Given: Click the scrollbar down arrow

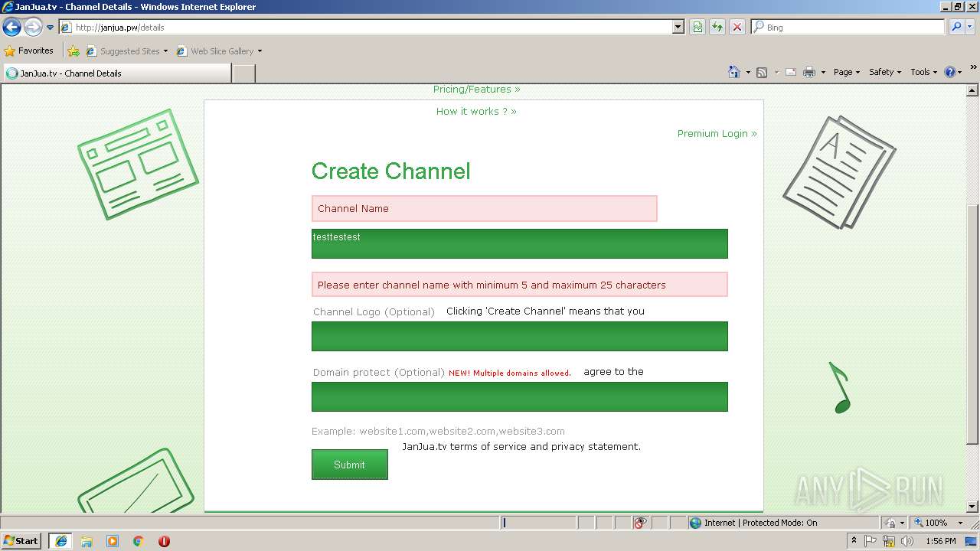Looking at the screenshot, I should [973, 507].
